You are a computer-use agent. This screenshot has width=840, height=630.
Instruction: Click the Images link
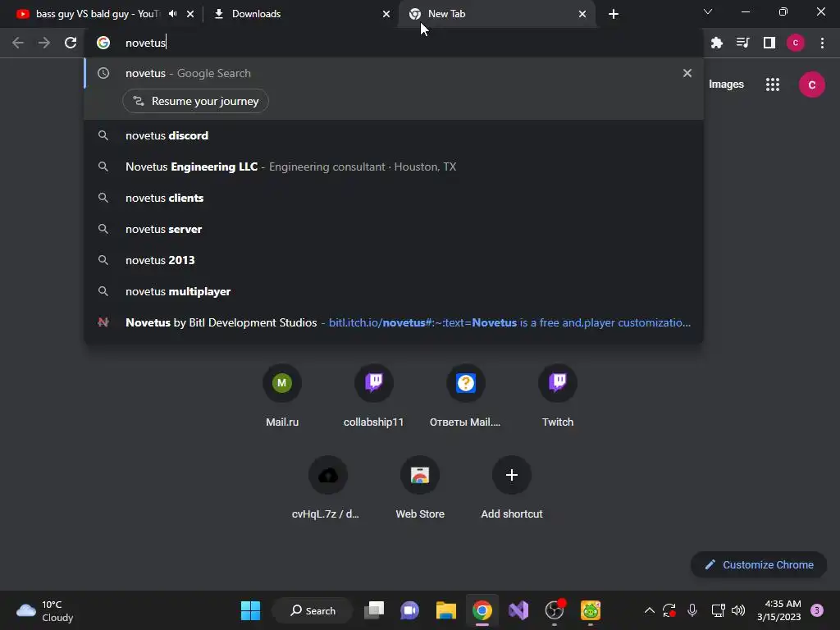coord(726,84)
